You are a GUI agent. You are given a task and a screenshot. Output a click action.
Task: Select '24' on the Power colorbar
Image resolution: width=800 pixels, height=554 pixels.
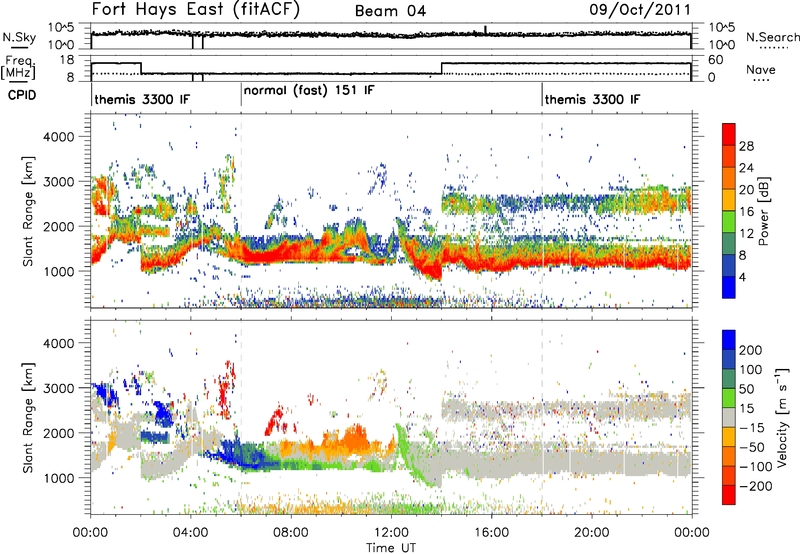pyautogui.click(x=746, y=168)
